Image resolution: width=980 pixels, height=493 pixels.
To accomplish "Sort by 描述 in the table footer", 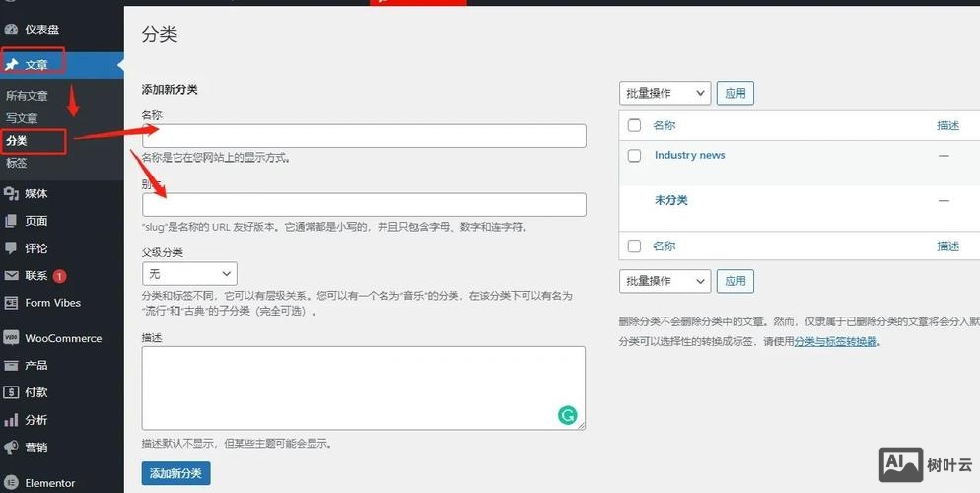I will (x=947, y=246).
